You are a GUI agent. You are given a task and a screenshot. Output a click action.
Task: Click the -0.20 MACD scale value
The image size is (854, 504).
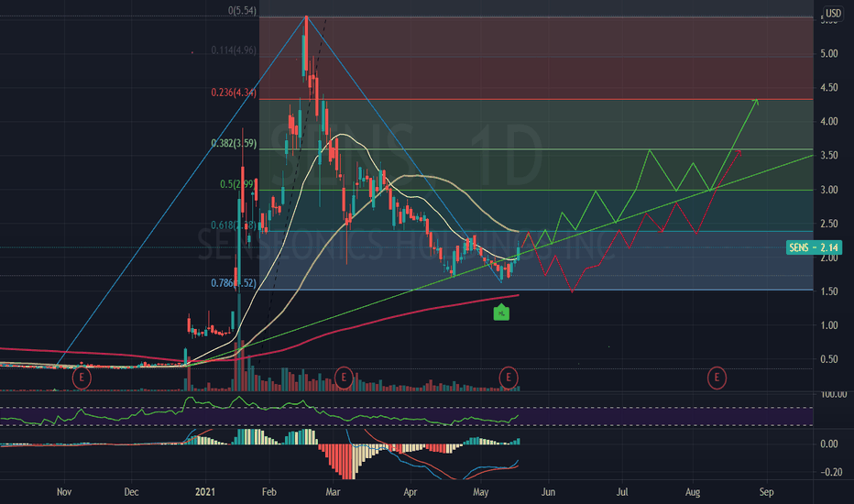coord(830,472)
